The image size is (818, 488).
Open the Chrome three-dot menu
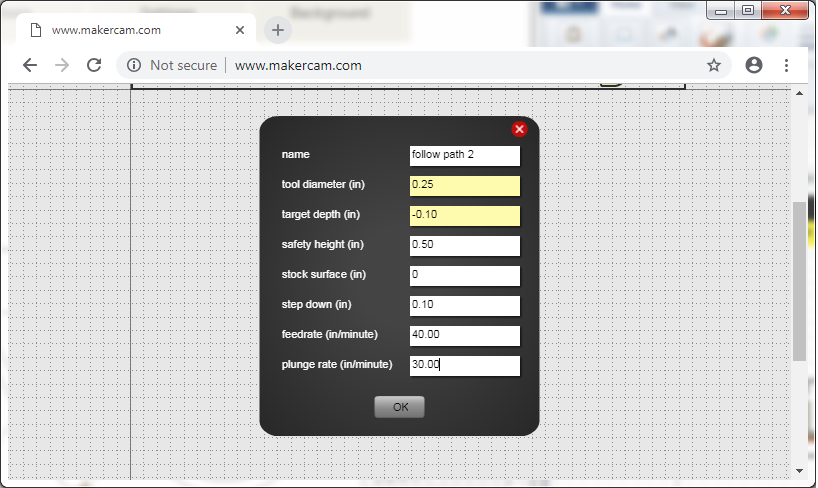[x=787, y=65]
